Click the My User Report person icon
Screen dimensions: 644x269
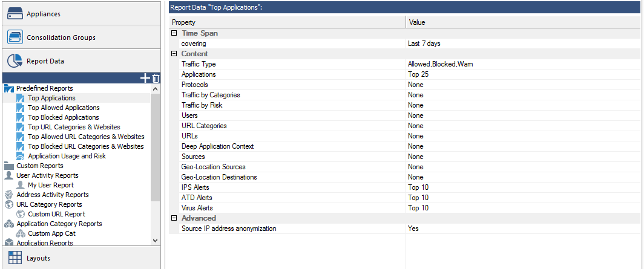coord(21,186)
